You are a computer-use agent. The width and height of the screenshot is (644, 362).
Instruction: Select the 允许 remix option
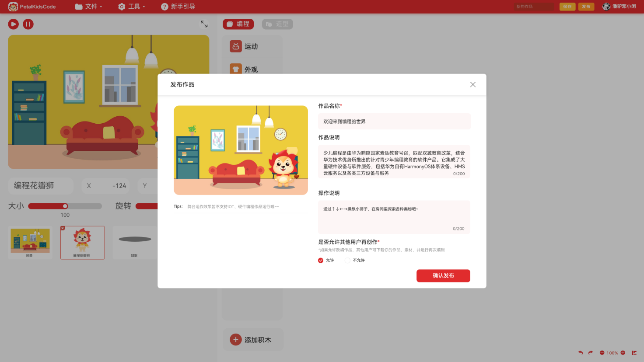[x=320, y=260]
